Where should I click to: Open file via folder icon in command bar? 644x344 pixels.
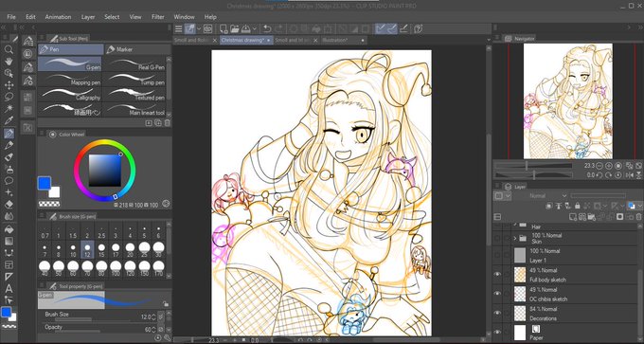(235, 28)
